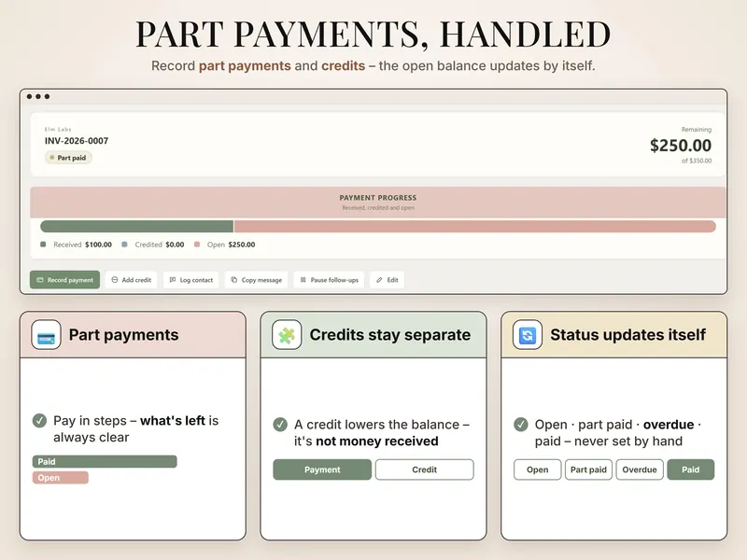Viewport: 747px width, 560px height.
Task: Click the puzzle piece icon in Credits card
Action: point(287,335)
